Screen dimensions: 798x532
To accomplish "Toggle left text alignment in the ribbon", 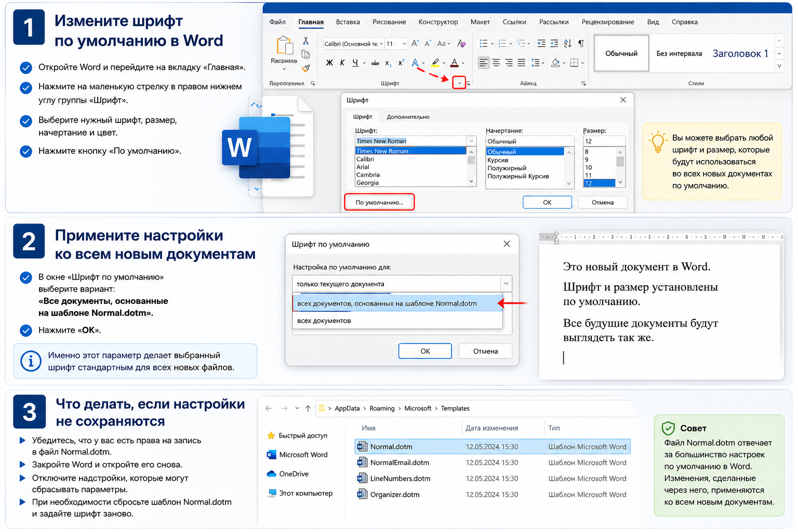I will [x=484, y=63].
